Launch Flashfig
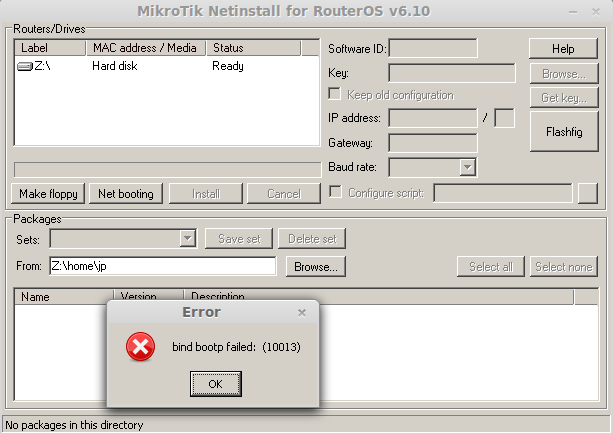 click(564, 132)
